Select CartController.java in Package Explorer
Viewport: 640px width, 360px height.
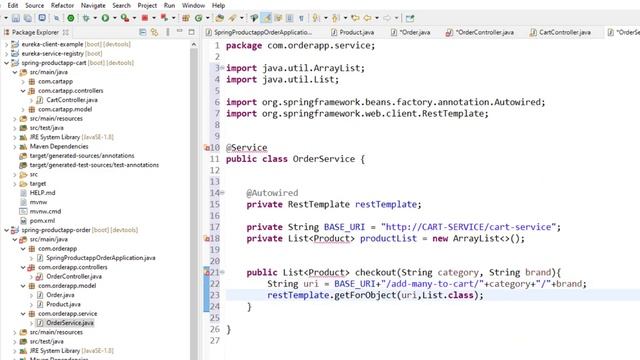click(72, 100)
